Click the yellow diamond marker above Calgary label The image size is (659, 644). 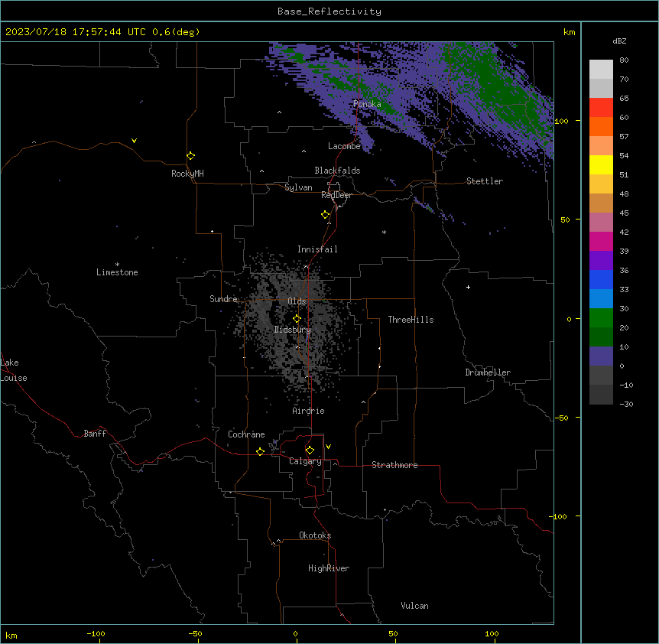[x=310, y=450]
